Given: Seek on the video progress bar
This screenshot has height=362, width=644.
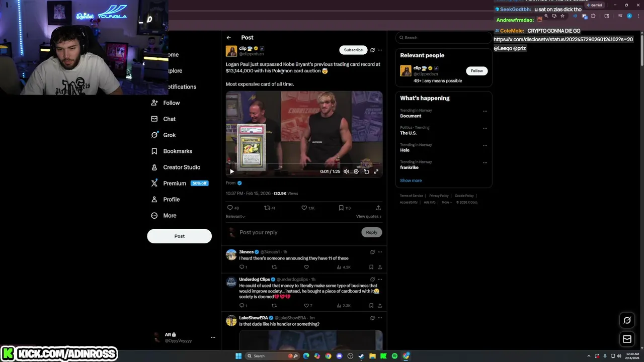Looking at the screenshot, I should click(x=304, y=164).
